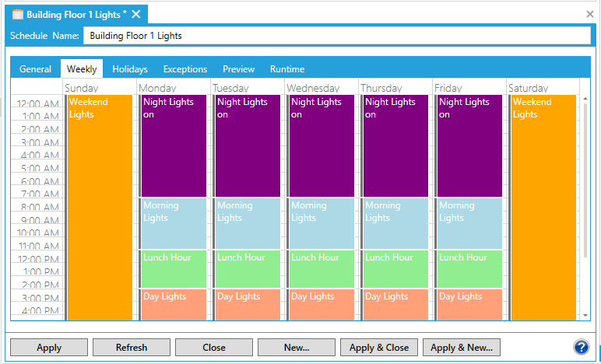Viewport: 601px width, 364px height.
Task: Select Friday's Day Lights block
Action: coord(469,304)
